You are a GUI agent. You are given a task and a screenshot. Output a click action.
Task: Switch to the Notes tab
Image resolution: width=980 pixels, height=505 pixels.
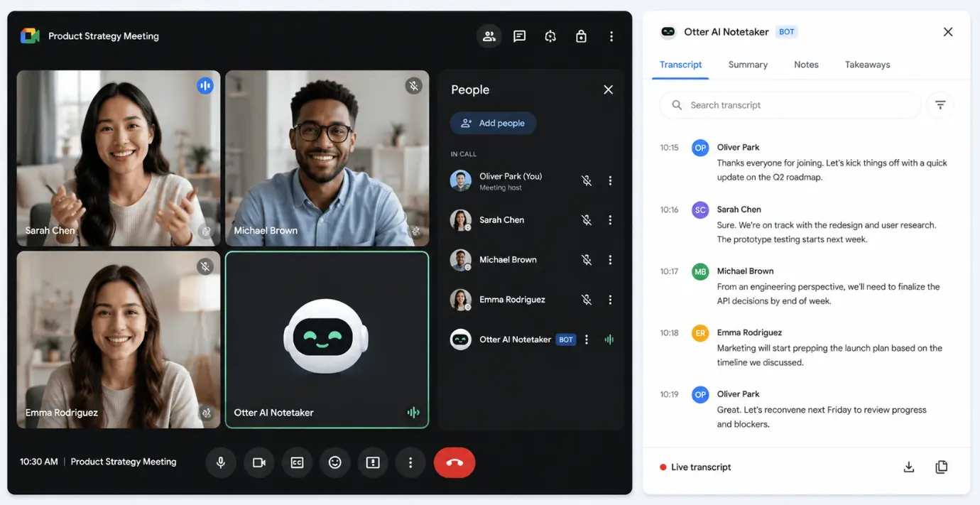[x=806, y=65]
